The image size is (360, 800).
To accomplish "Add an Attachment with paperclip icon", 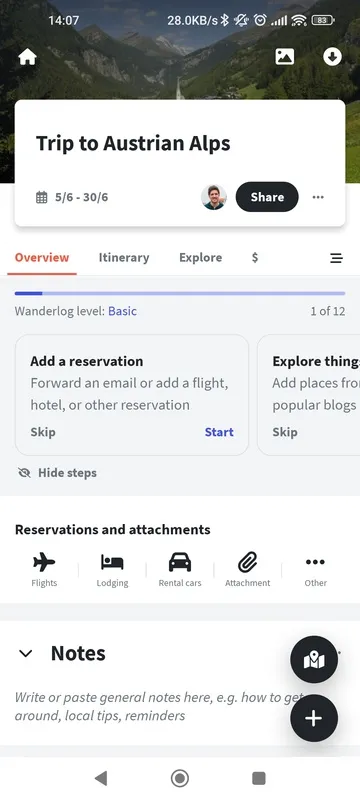I will (x=248, y=570).
